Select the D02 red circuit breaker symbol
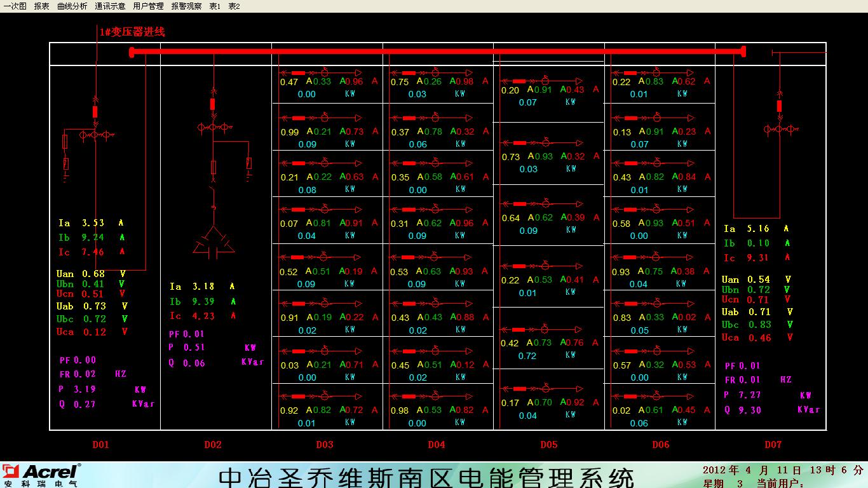 213,104
